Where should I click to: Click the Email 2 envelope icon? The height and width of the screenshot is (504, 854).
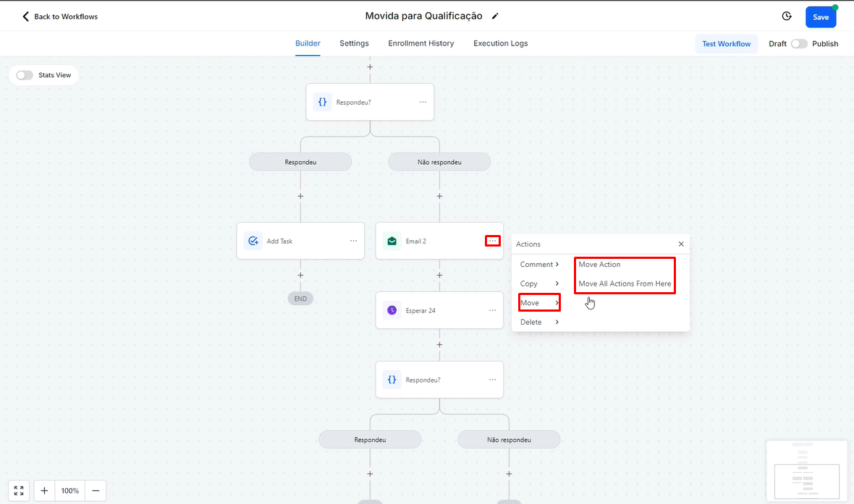pyautogui.click(x=392, y=241)
